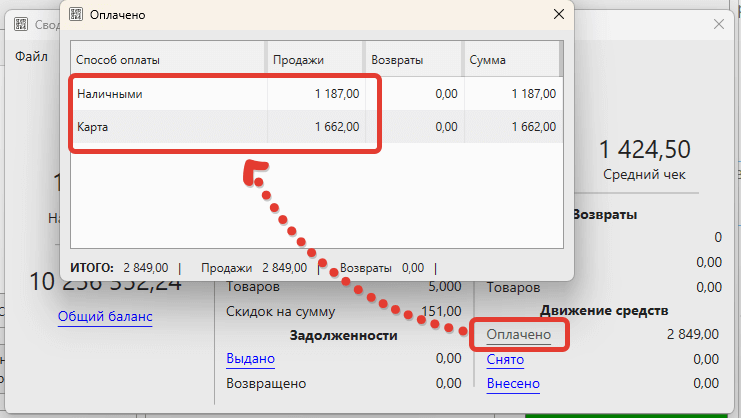Click the Оплачено link under Движение средств
The height and width of the screenshot is (418, 741).
[519, 334]
